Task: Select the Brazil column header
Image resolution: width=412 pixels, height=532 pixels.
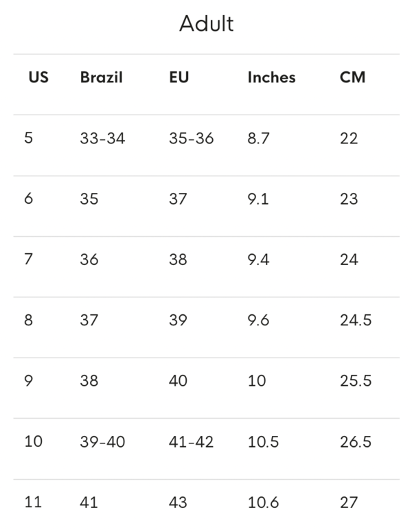Action: (x=101, y=78)
